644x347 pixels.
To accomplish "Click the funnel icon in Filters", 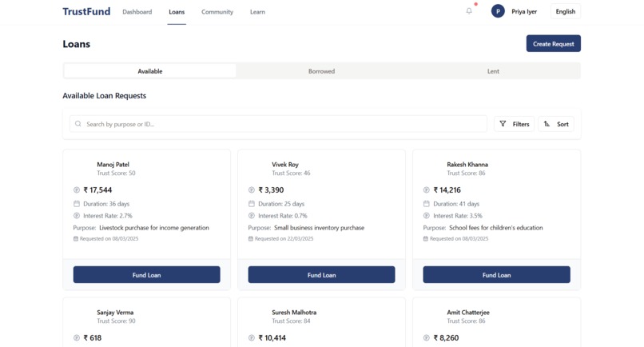I will click(x=503, y=124).
